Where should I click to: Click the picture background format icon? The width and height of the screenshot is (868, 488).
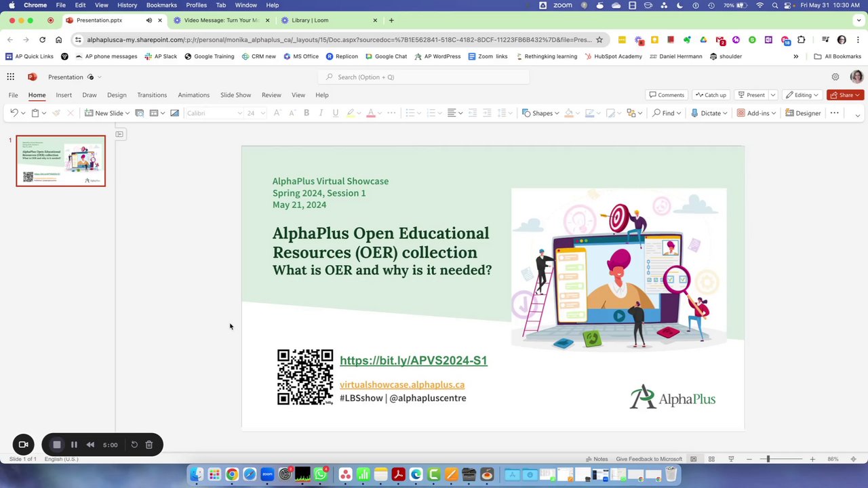tap(174, 113)
